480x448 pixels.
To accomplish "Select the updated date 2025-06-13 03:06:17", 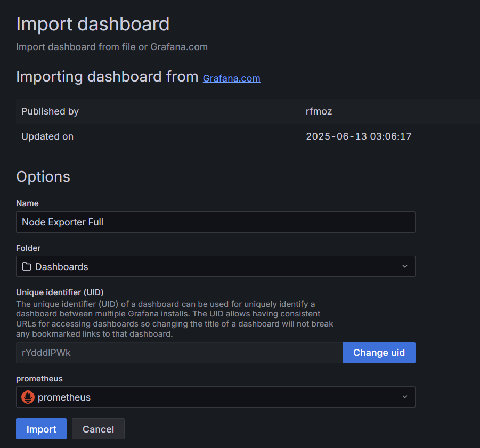I will coord(359,136).
